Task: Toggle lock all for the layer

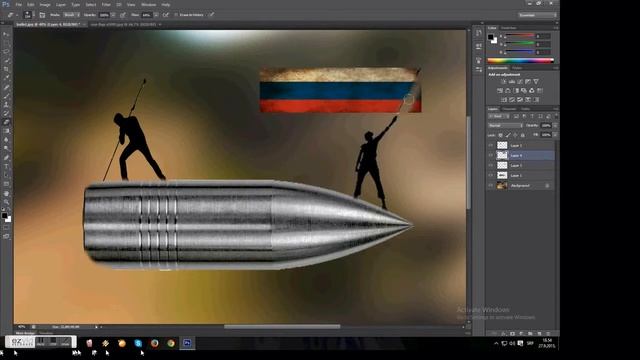Action: [522, 135]
